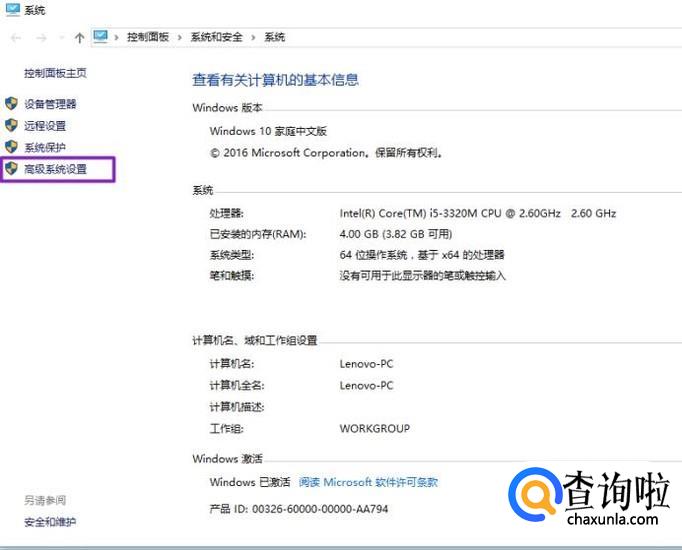Select the 没有可用于此显示器的笔或触控输入 text
This screenshot has width=682, height=550.
[x=422, y=276]
